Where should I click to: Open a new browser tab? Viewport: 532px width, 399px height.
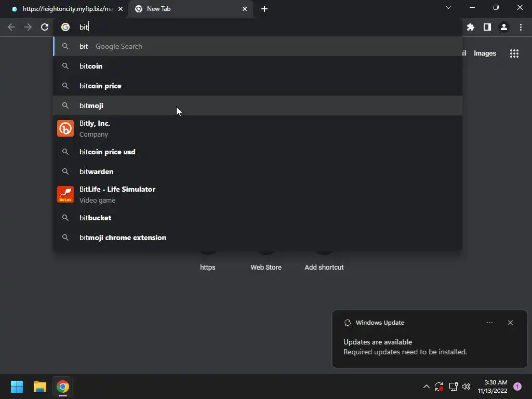pyautogui.click(x=264, y=9)
